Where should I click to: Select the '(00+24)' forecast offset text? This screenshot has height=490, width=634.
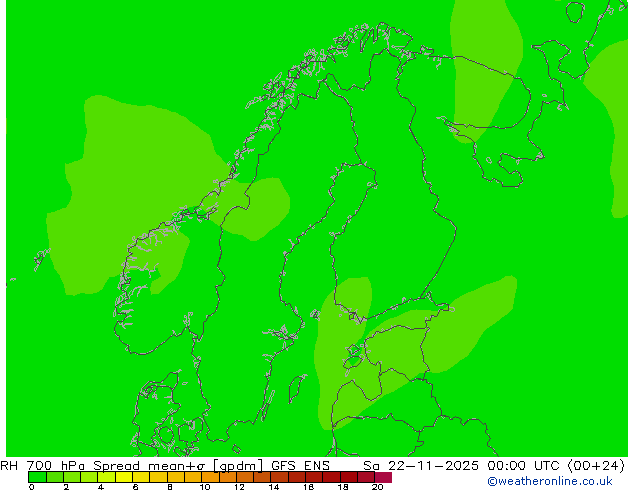click(x=596, y=466)
